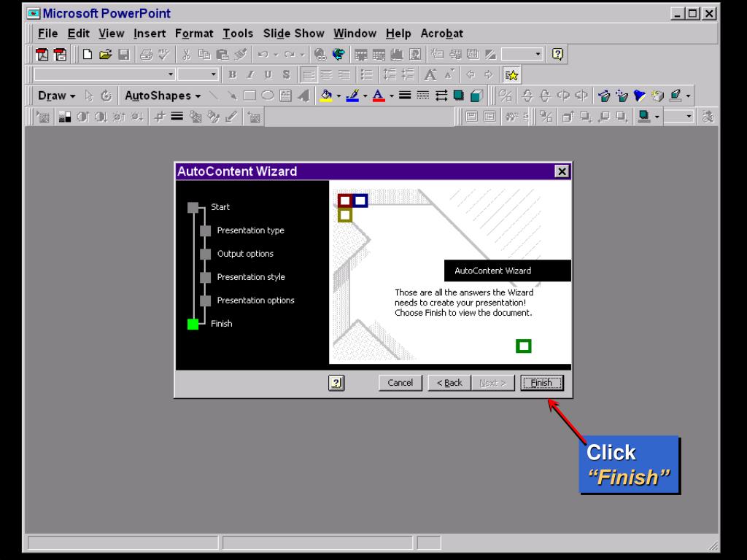Toggle Bold formatting
747x560 pixels.
pos(232,75)
